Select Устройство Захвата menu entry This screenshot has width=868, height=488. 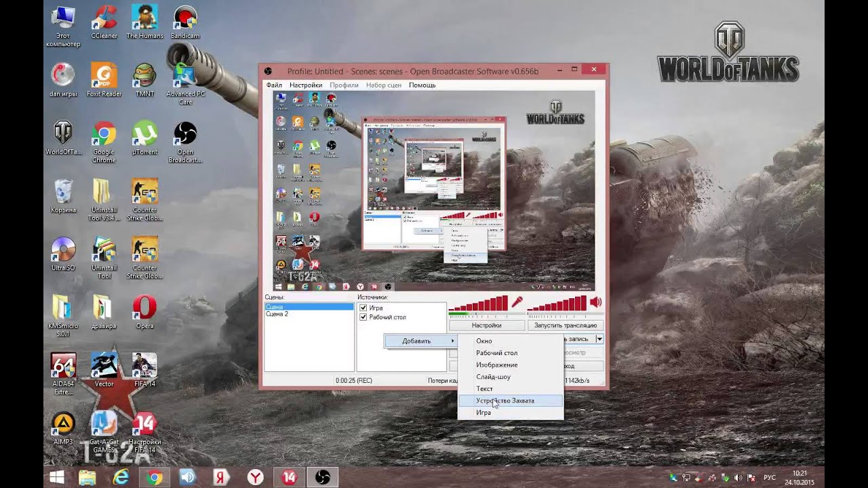pos(510,401)
